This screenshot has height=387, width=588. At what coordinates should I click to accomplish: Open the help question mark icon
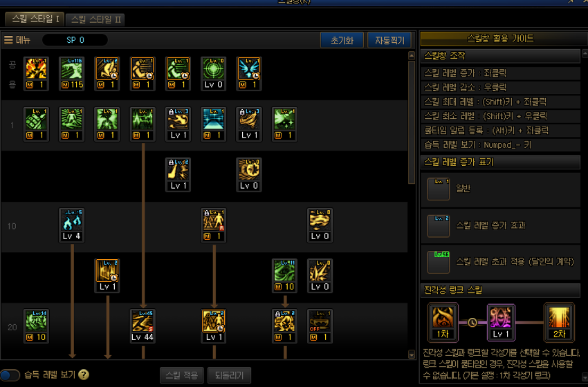(84, 375)
